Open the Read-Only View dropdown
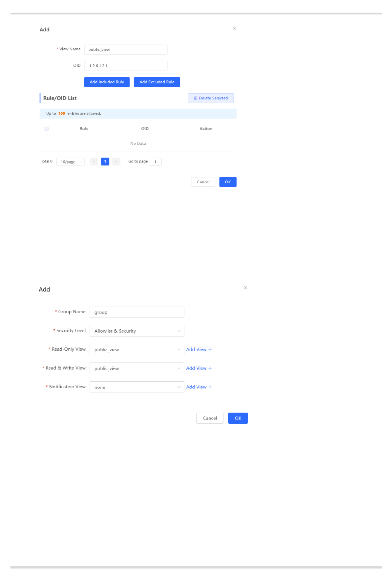 (x=137, y=350)
